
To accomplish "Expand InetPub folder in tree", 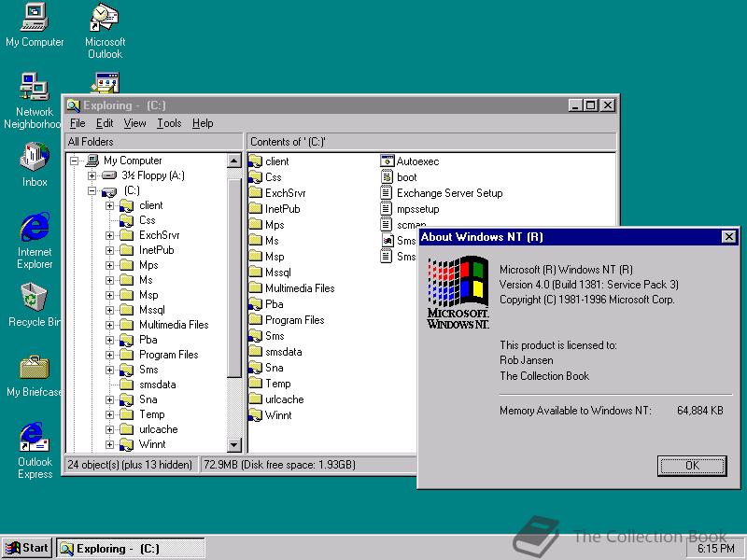I will tap(109, 250).
